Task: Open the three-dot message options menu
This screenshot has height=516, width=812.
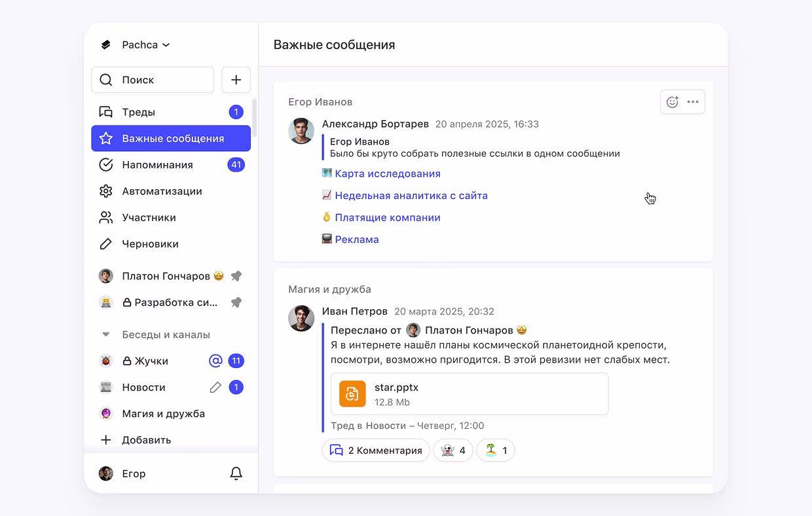Action: 693,102
